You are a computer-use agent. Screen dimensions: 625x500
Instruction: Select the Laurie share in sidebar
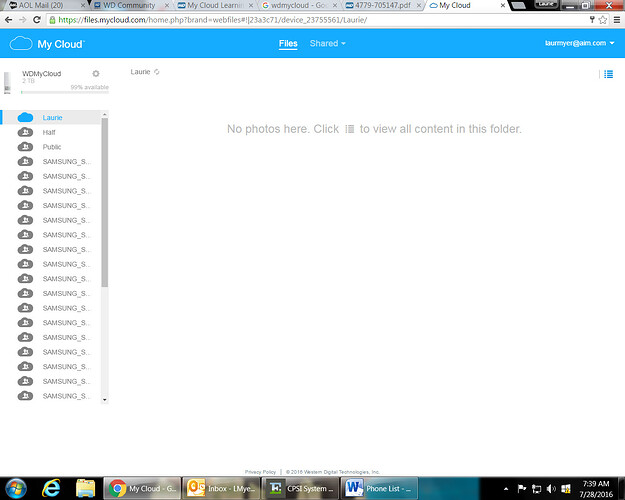52,118
